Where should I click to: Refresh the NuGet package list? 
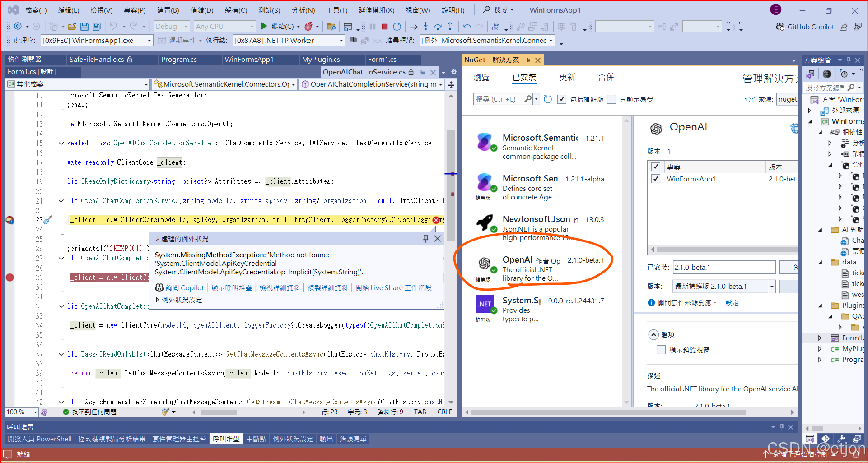click(548, 99)
